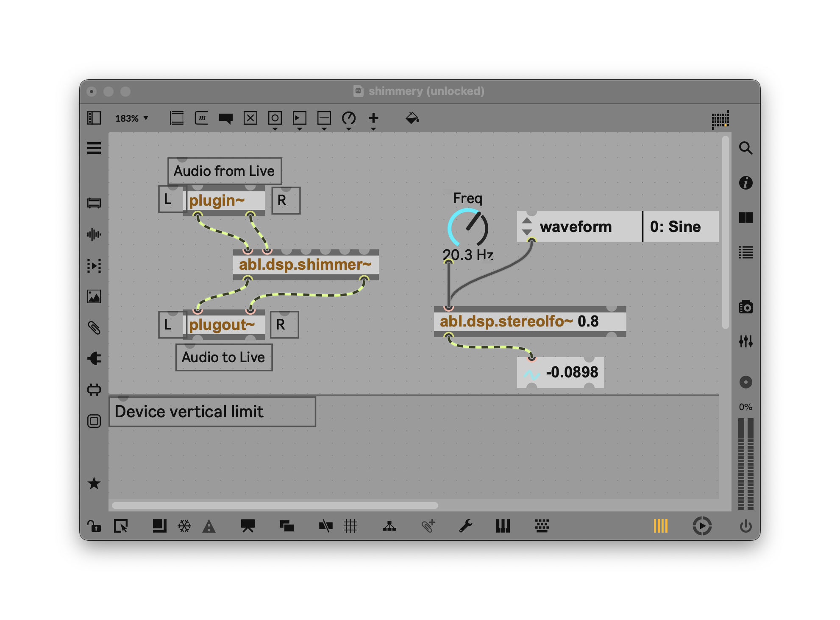
Task: Toggle the patcher lock icon
Action: pos(94,526)
